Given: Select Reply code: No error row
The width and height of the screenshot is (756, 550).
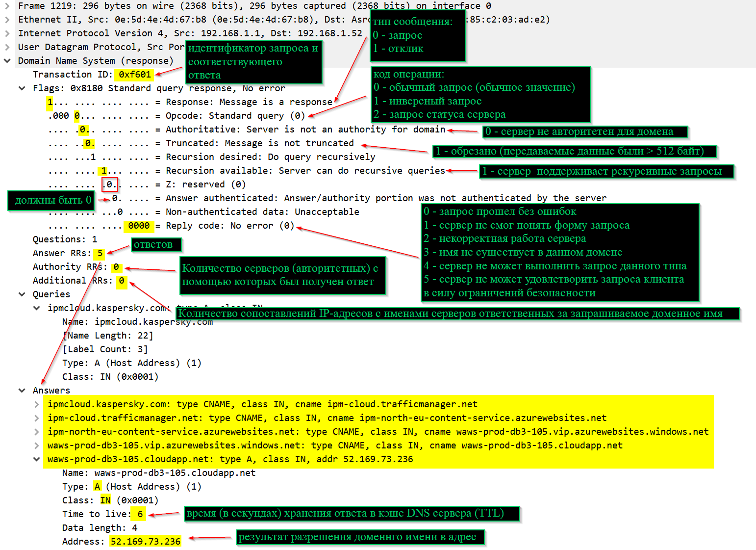Looking at the screenshot, I should click(171, 226).
